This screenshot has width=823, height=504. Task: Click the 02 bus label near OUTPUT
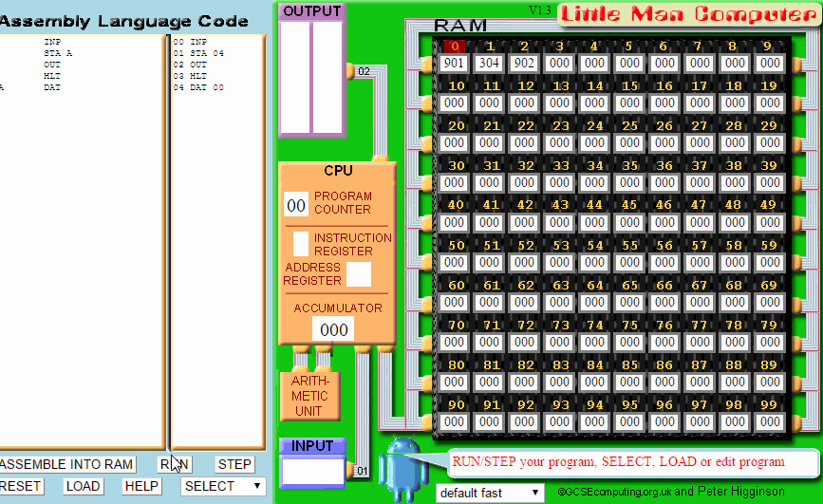[x=365, y=71]
